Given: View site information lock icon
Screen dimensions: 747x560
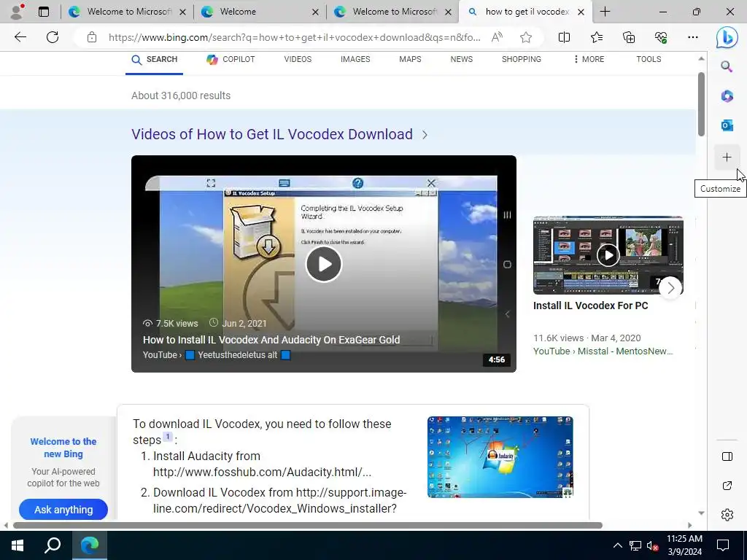Looking at the screenshot, I should point(92,37).
